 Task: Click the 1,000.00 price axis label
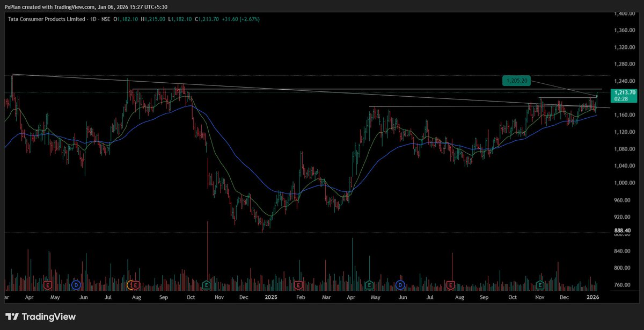click(x=625, y=183)
